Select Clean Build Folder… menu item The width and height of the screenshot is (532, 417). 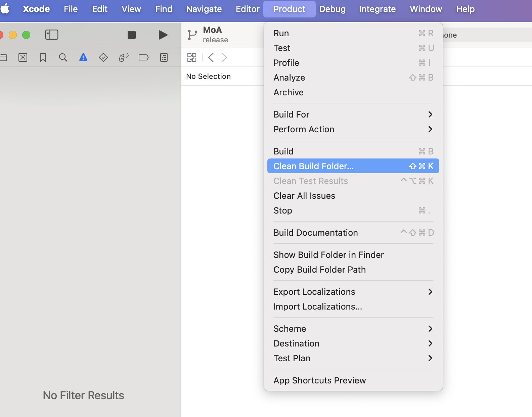tap(353, 166)
